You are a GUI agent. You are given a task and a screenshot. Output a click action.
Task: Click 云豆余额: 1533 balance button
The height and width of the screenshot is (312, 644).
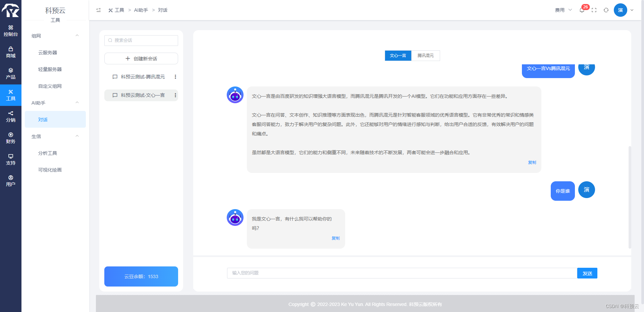pyautogui.click(x=141, y=276)
